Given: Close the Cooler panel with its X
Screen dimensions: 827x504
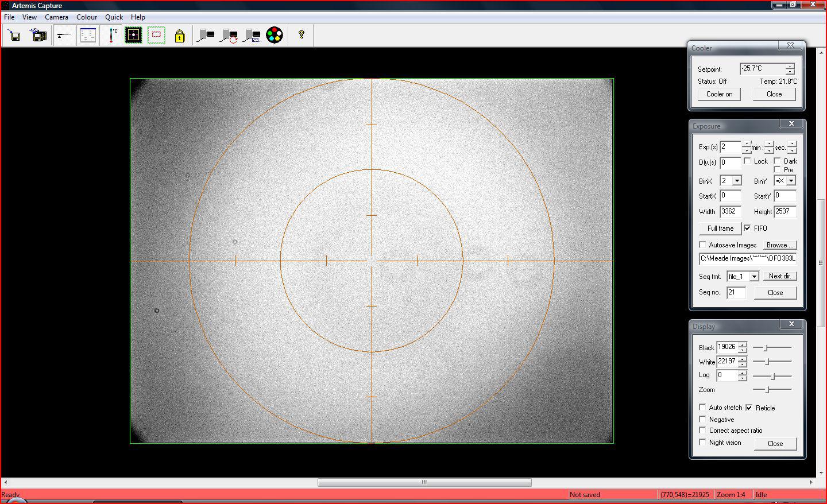Looking at the screenshot, I should [791, 45].
